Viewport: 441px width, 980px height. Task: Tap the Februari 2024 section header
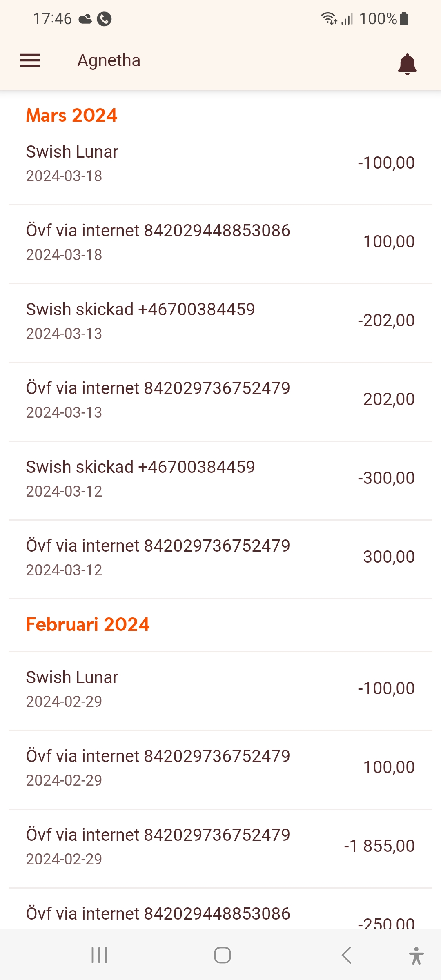pyautogui.click(x=88, y=624)
